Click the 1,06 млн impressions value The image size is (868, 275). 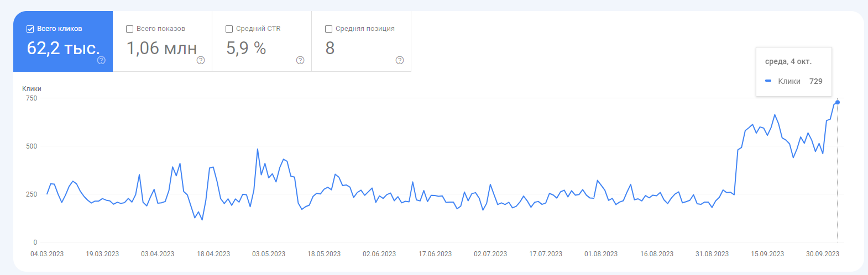tap(161, 48)
